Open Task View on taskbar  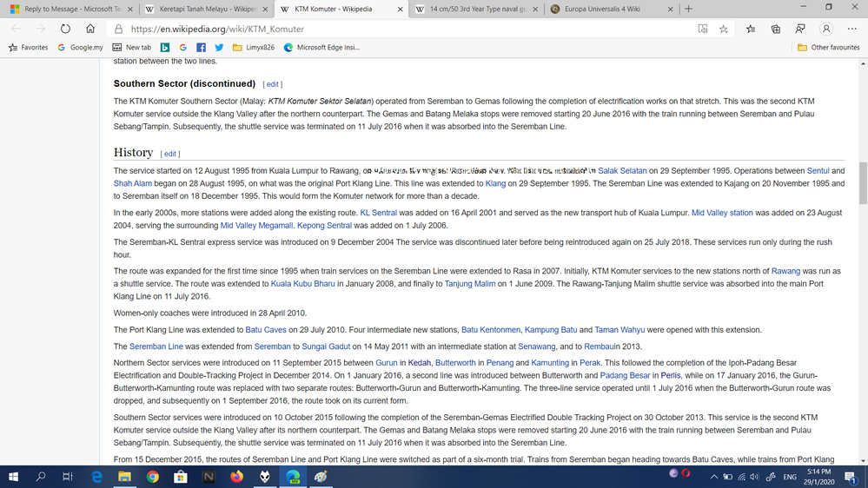68,477
